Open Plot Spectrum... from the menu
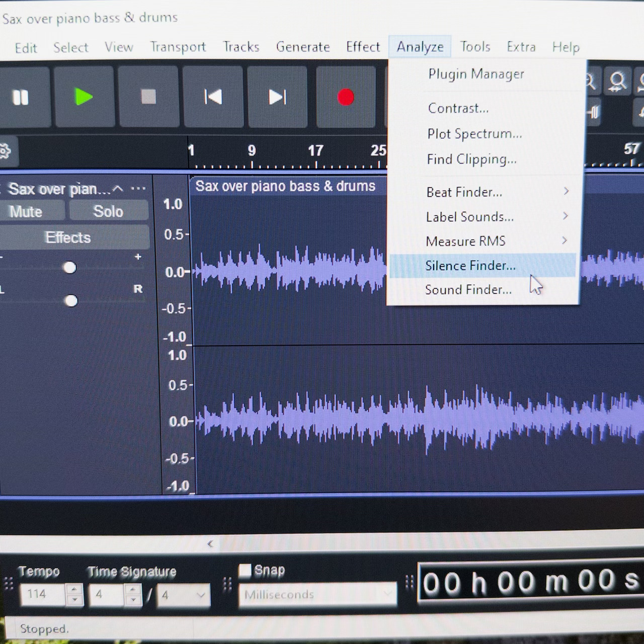 474,134
